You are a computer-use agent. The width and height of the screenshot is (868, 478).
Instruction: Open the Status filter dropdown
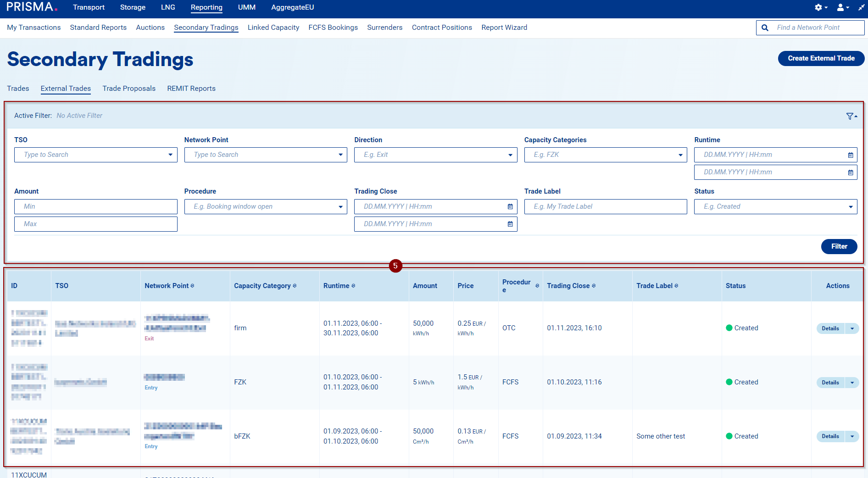(x=850, y=207)
